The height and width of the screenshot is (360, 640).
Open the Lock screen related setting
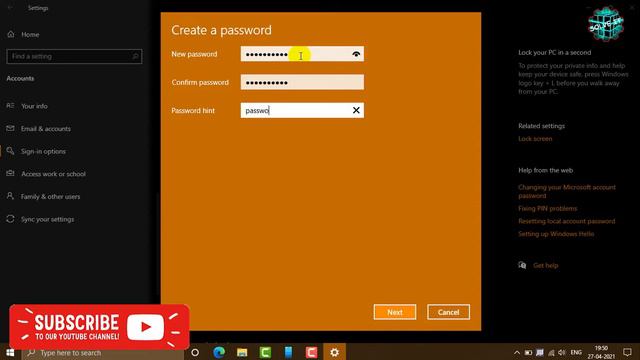click(x=535, y=139)
